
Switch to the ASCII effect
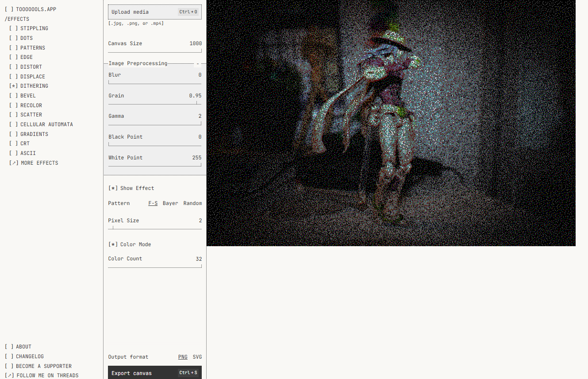click(27, 153)
